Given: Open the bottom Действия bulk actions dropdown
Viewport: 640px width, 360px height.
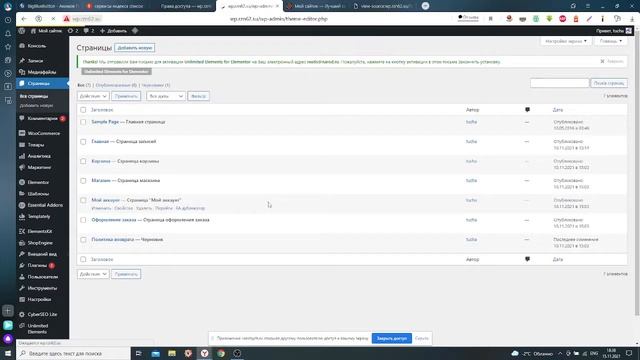Looking at the screenshot, I should tap(93, 274).
